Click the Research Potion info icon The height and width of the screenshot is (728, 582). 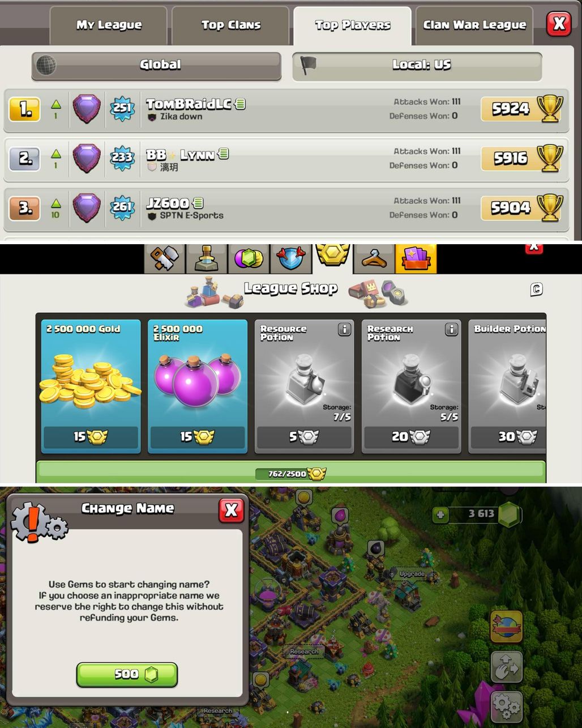pos(451,329)
